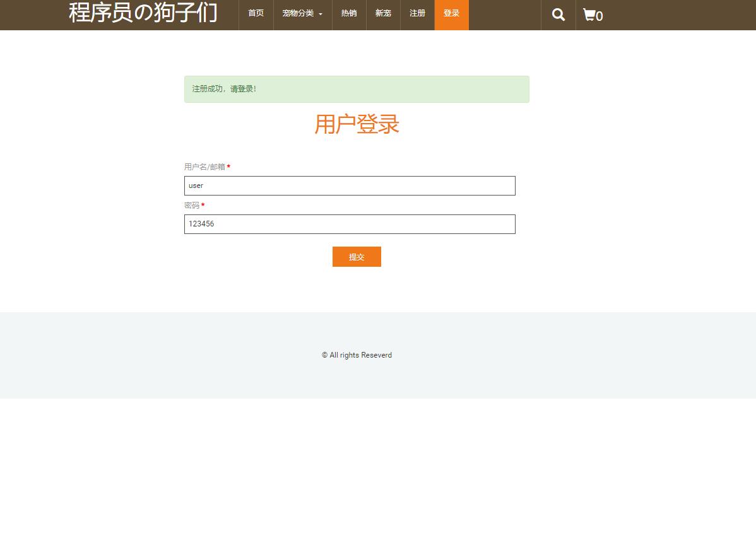Focus the password field containing 123456

pyautogui.click(x=350, y=224)
